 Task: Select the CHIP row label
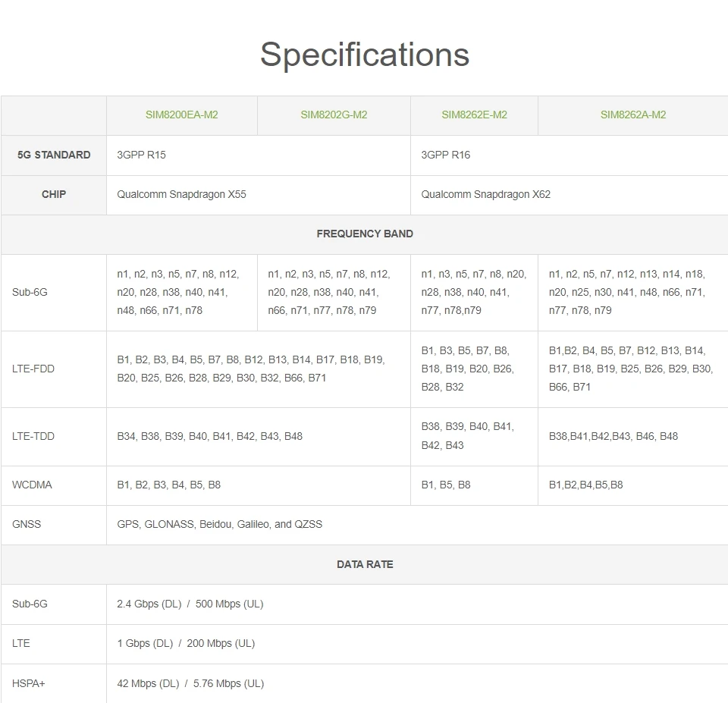point(54,194)
